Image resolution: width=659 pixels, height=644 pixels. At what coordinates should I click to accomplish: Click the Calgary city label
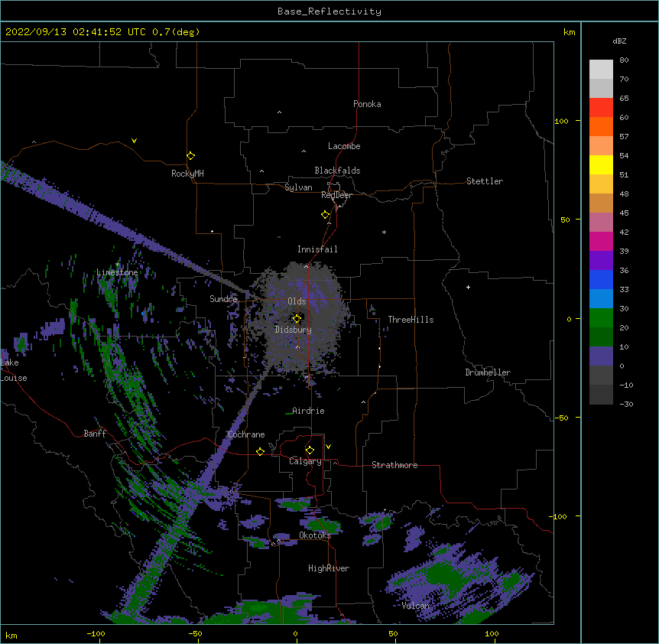tap(305, 461)
